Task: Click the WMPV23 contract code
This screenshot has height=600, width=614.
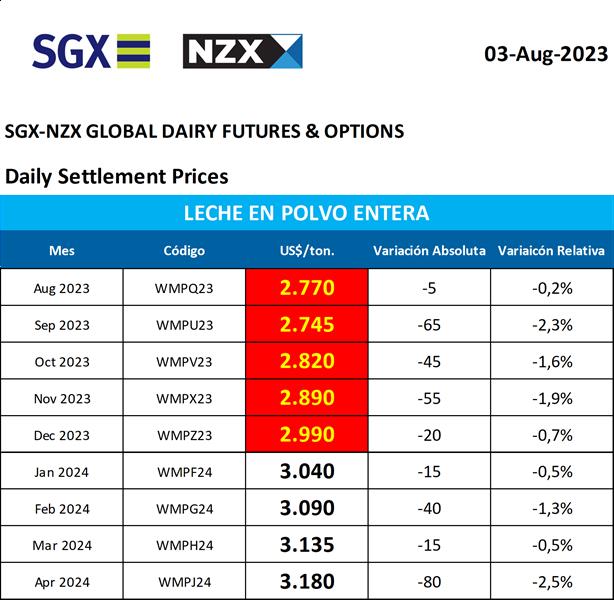Action: [185, 362]
